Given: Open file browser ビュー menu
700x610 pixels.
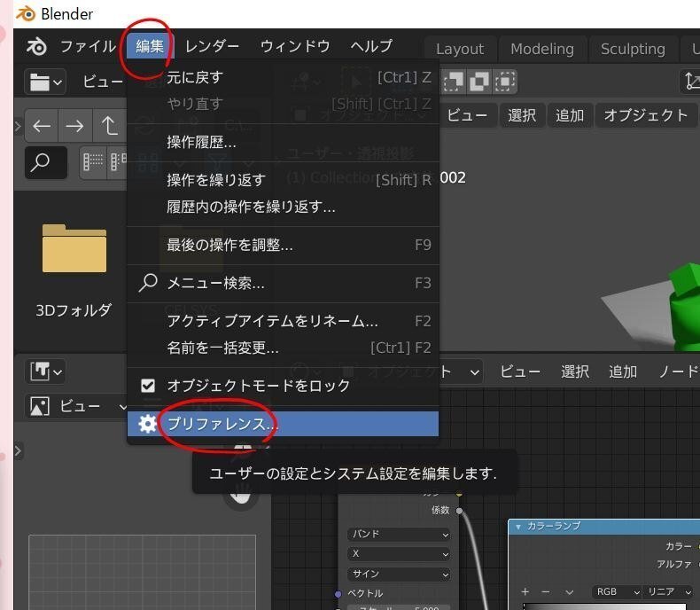Looking at the screenshot, I should point(103,82).
